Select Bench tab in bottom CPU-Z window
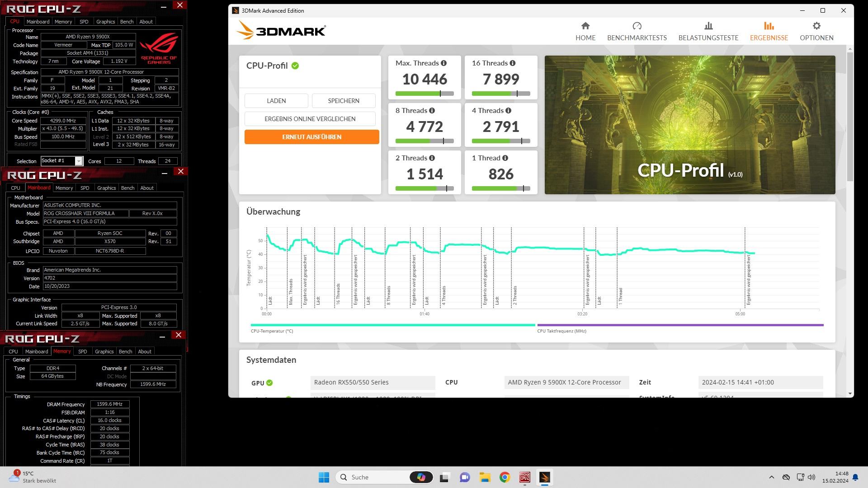The width and height of the screenshot is (868, 488). 126,352
